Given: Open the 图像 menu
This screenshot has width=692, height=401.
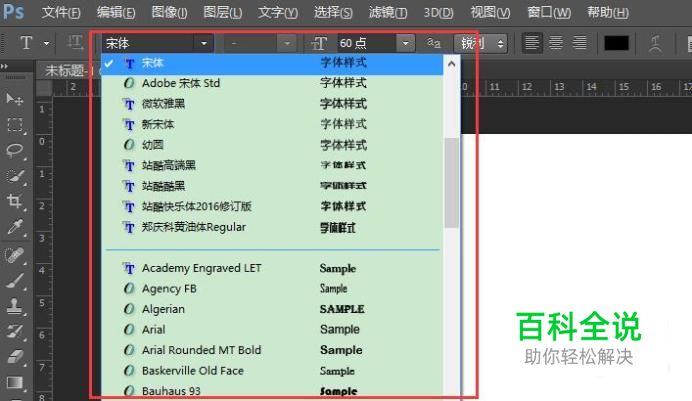Looking at the screenshot, I should coord(169,12).
